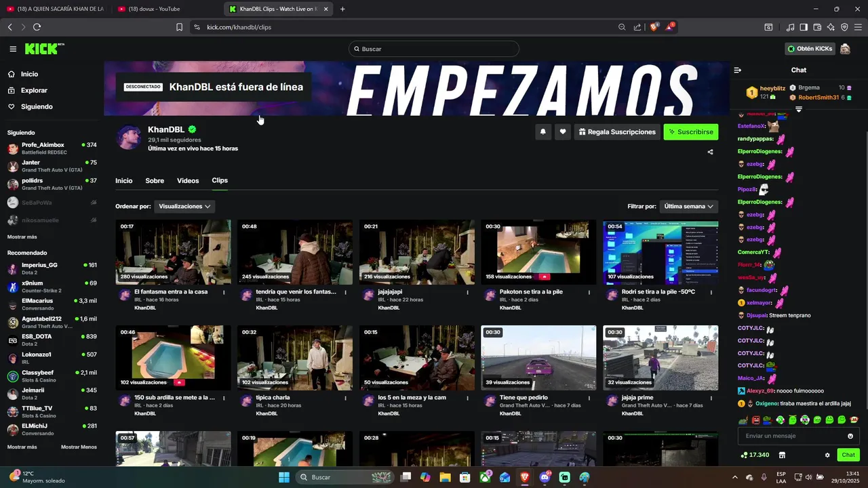The height and width of the screenshot is (488, 868).
Task: Open Windows Start menu
Action: (283, 477)
